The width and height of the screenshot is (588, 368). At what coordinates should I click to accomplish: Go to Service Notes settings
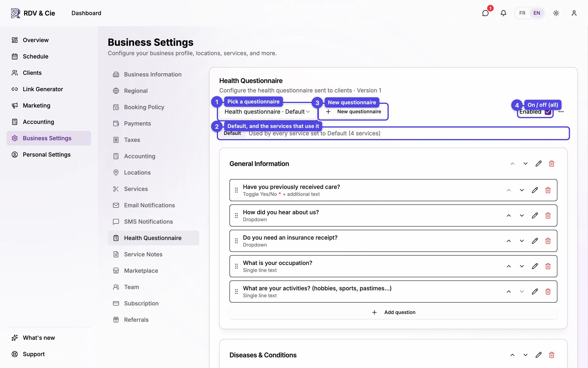[x=153, y=254]
